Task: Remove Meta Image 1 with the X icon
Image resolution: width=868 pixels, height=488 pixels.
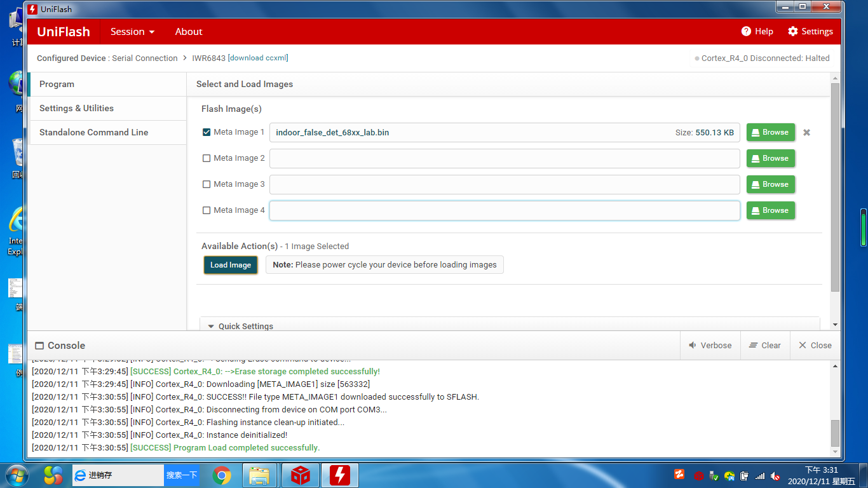Action: 807,132
